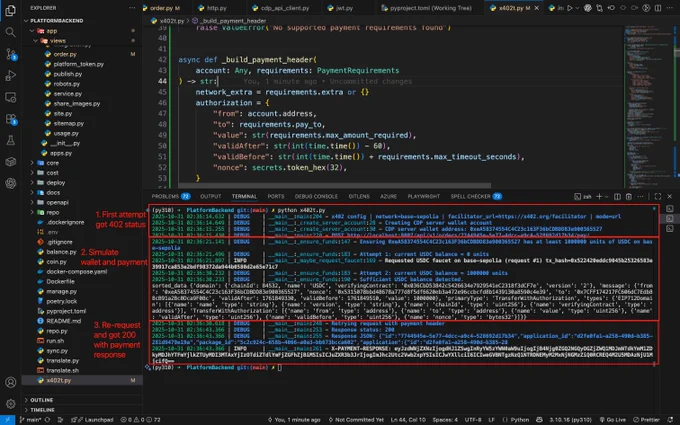Open the Search view in activity bar
Screen dimensions: 680x425
point(10,32)
